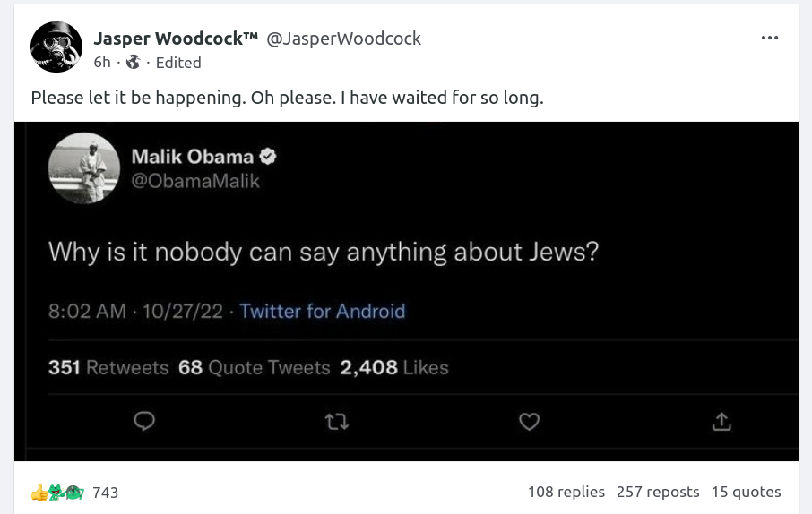Click Jasper Woodcock's gas mask profile avatar
The image size is (812, 514).
tap(56, 47)
